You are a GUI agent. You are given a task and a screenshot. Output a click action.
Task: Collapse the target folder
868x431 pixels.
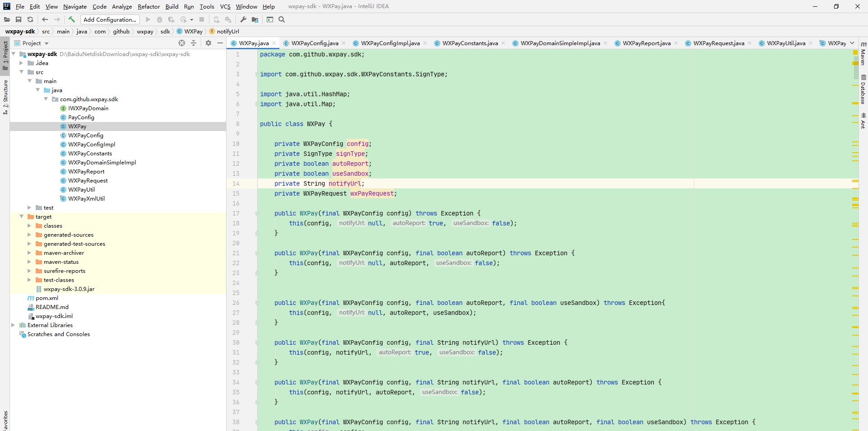[21, 216]
